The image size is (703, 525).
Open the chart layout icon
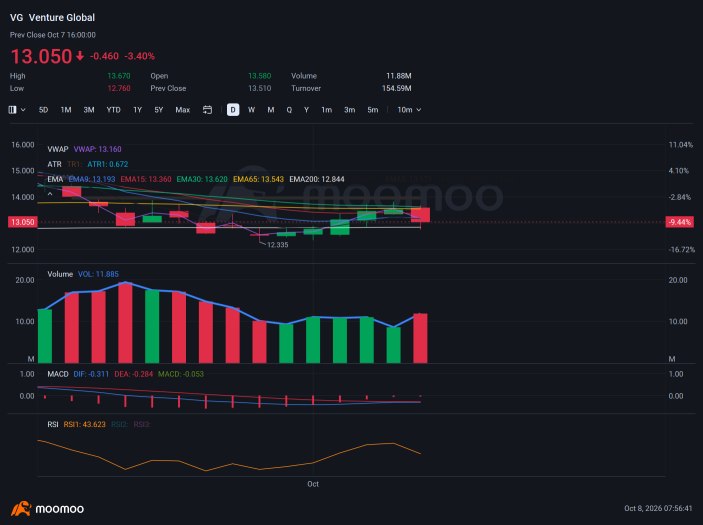click(x=12, y=110)
